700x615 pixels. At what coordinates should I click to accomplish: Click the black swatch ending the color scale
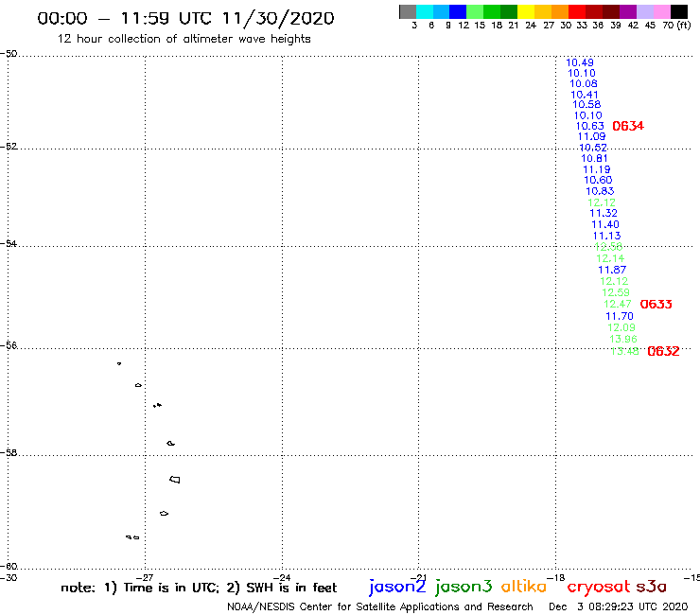(678, 11)
